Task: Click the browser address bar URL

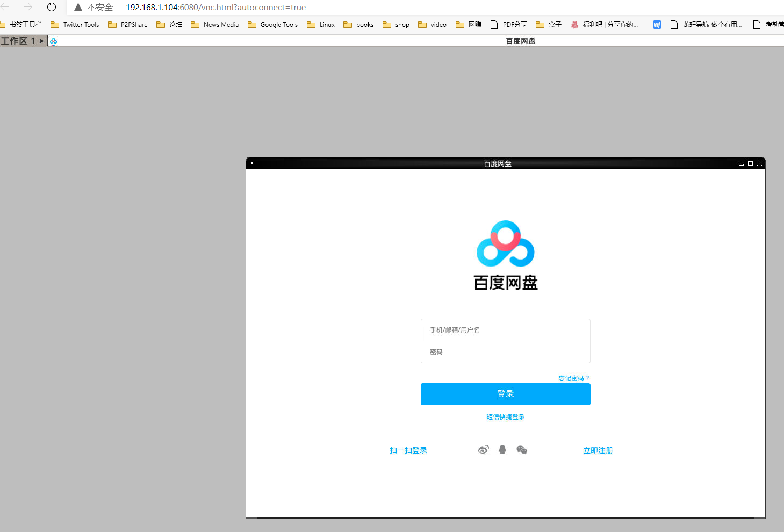Action: point(215,8)
